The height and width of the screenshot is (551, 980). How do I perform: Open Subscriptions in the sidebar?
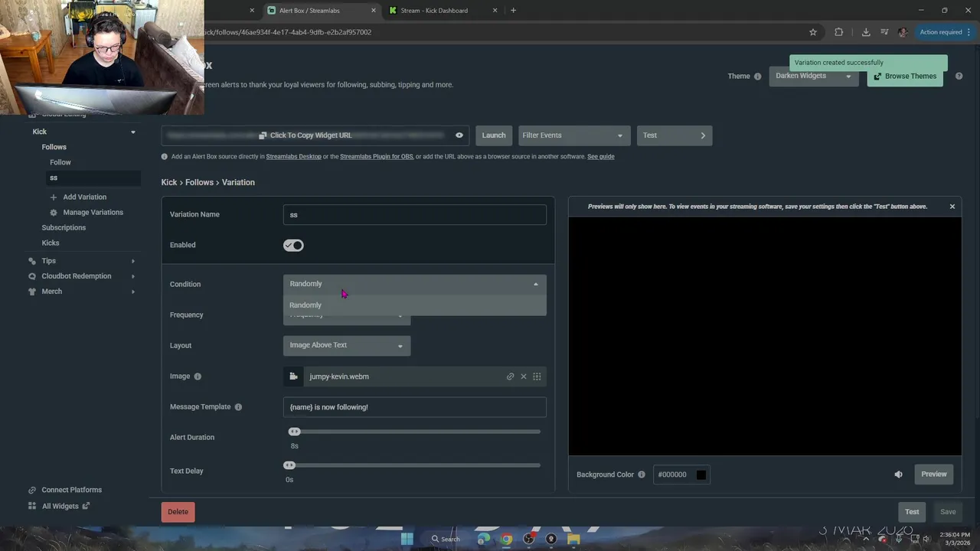(64, 227)
